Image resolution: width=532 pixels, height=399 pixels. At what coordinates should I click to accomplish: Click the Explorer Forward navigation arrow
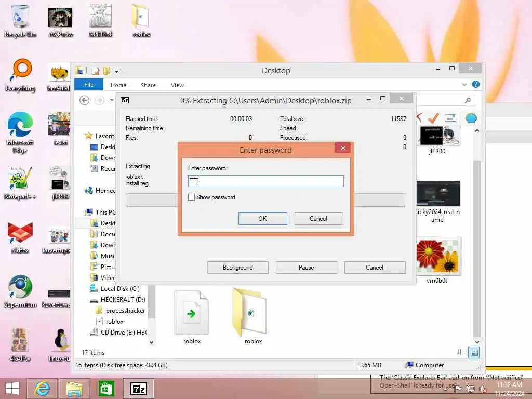coord(99,100)
